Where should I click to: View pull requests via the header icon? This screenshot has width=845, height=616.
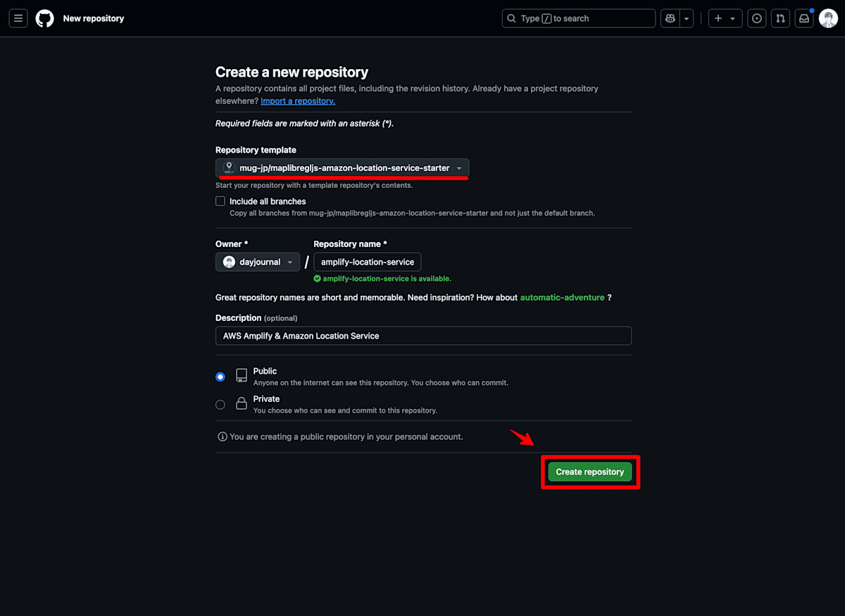pyautogui.click(x=780, y=18)
